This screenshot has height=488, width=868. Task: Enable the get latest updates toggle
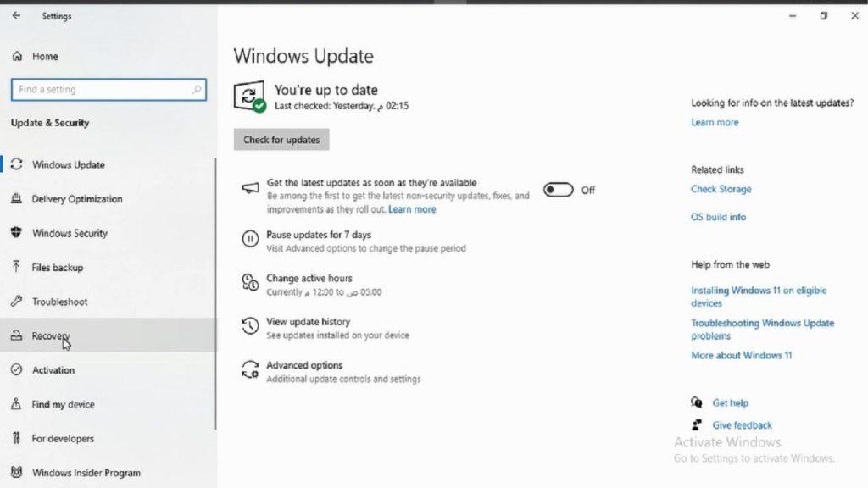coord(558,190)
